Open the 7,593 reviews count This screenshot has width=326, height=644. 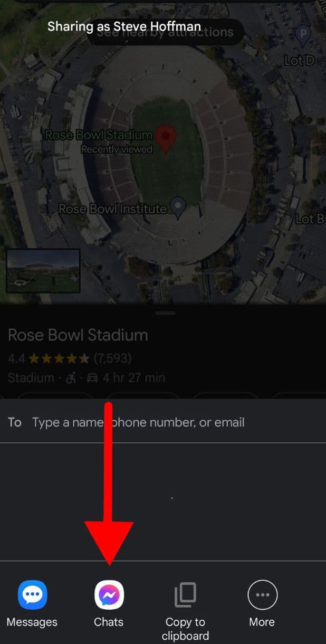click(112, 359)
